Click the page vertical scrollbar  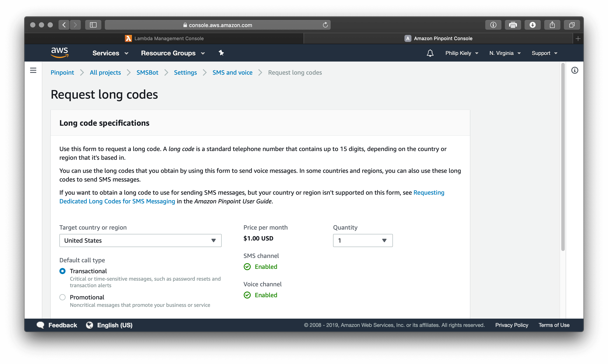(563, 157)
